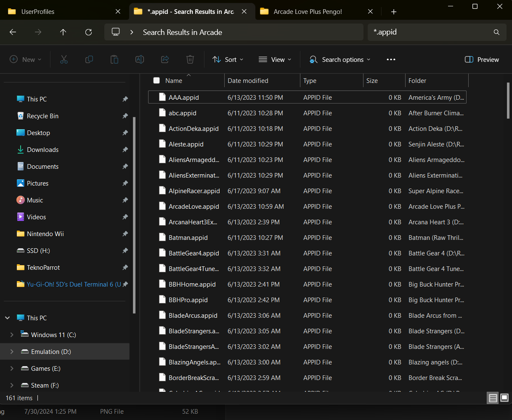Collapse the This PC tree node
Screen dimensions: 512x420
[8, 318]
